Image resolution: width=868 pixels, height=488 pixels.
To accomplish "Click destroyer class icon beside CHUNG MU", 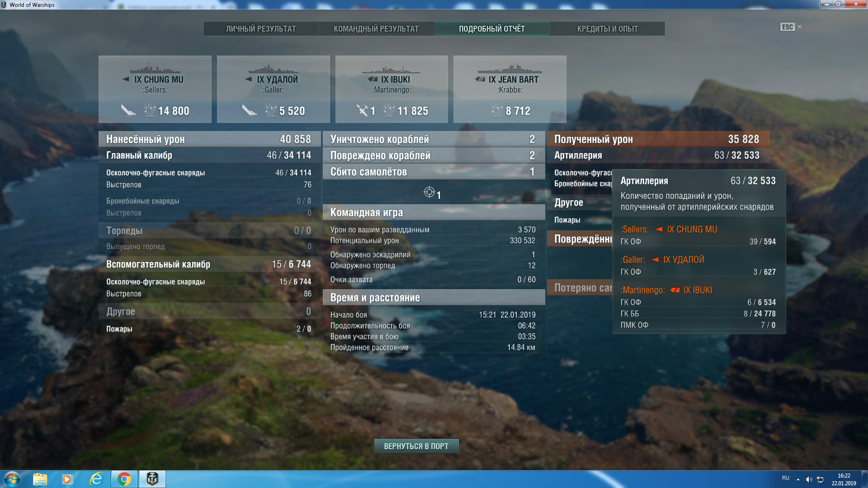I will tap(126, 79).
